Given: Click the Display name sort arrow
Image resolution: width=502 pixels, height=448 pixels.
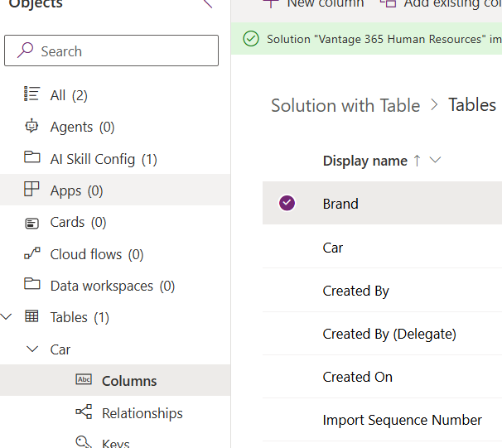Looking at the screenshot, I should [x=417, y=161].
